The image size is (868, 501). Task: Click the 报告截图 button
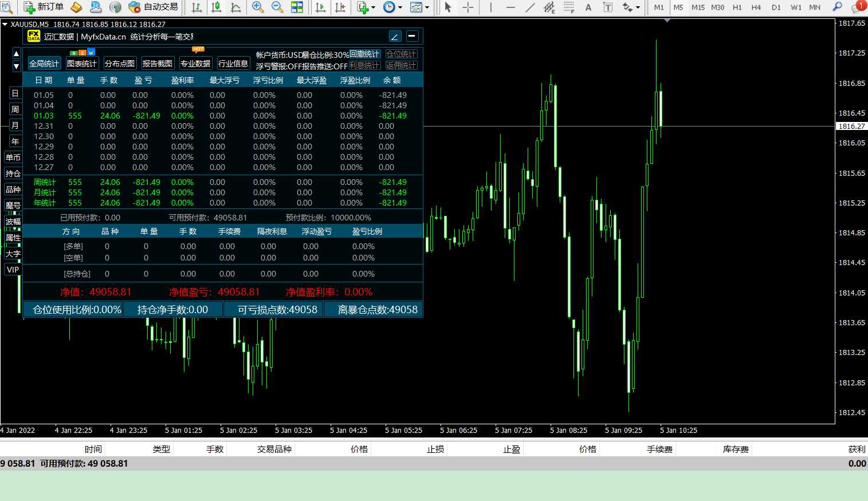coord(158,64)
